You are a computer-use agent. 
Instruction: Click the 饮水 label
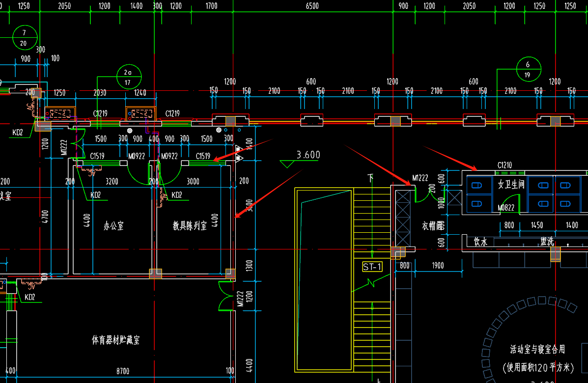480,242
